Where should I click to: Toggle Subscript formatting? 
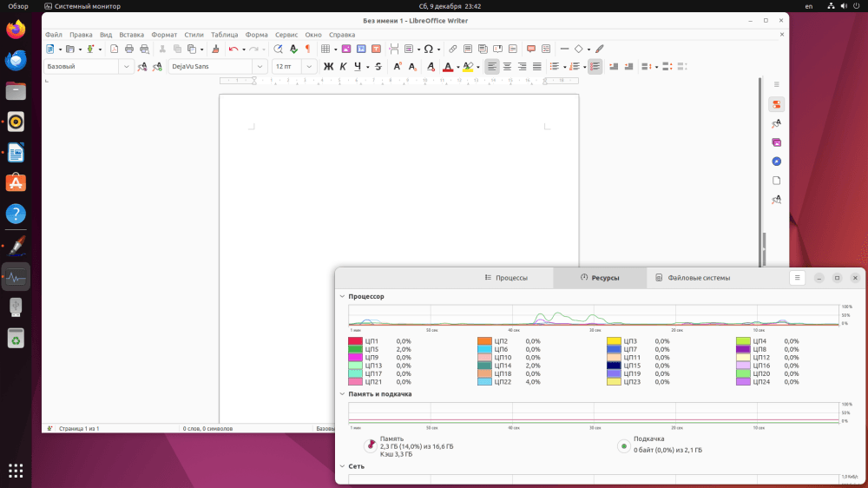[412, 67]
